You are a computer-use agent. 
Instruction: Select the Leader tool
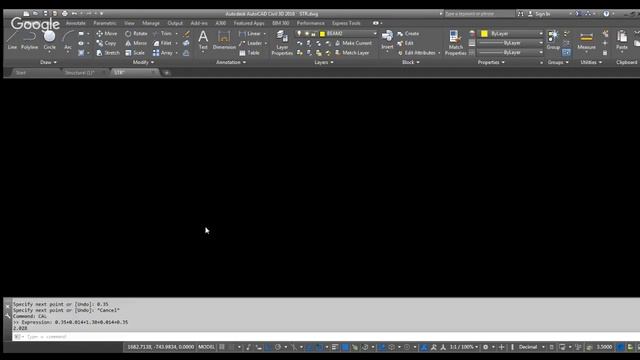coord(251,43)
